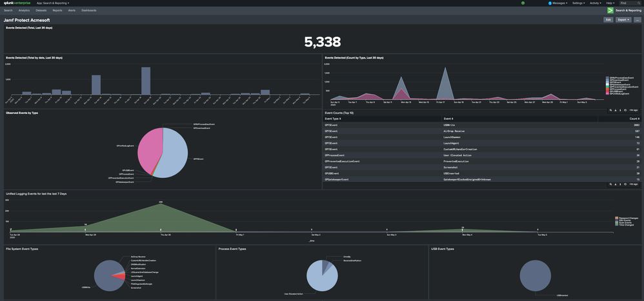The width and height of the screenshot is (644, 301).
Task: Click the Edit dashboard button
Action: click(609, 20)
